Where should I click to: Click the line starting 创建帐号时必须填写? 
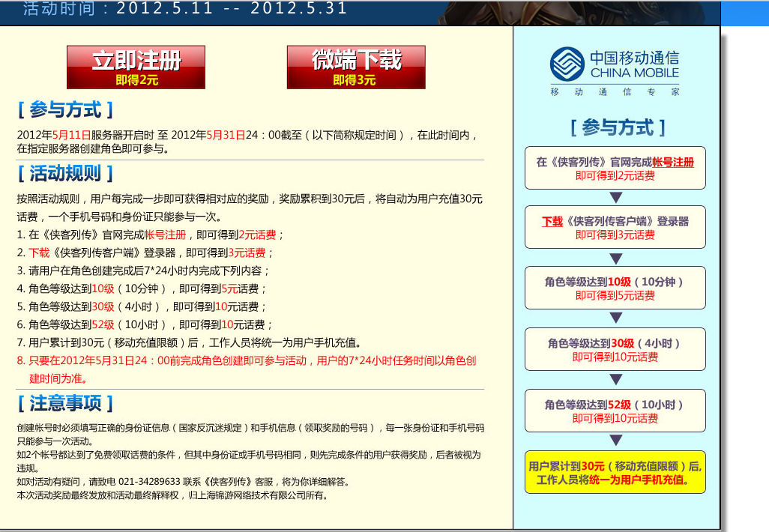(x=250, y=435)
